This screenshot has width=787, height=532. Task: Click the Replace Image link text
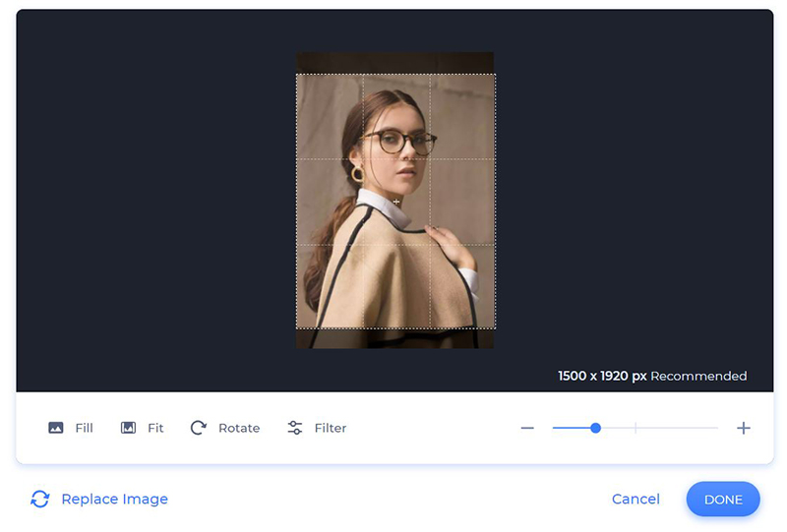(x=114, y=499)
